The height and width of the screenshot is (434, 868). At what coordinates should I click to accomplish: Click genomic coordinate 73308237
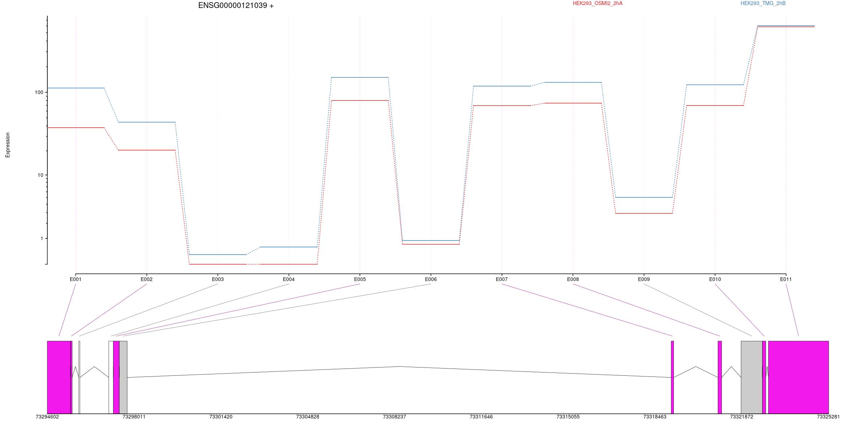pos(395,417)
